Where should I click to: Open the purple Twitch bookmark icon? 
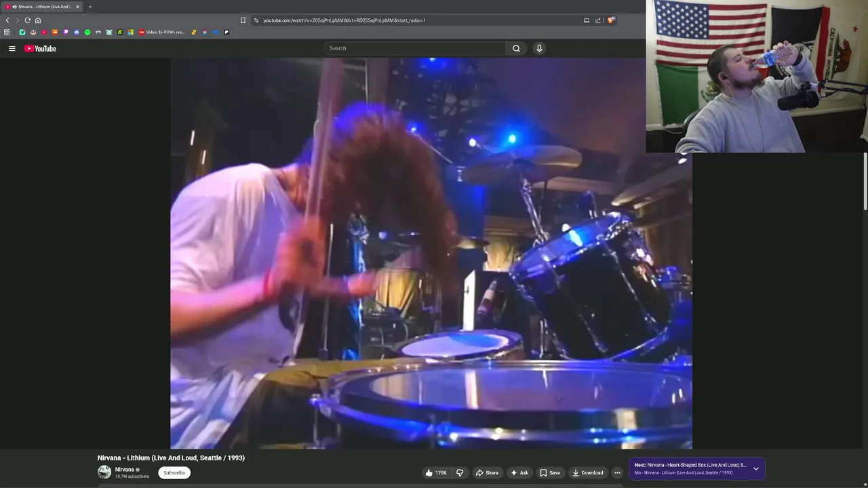tap(66, 32)
